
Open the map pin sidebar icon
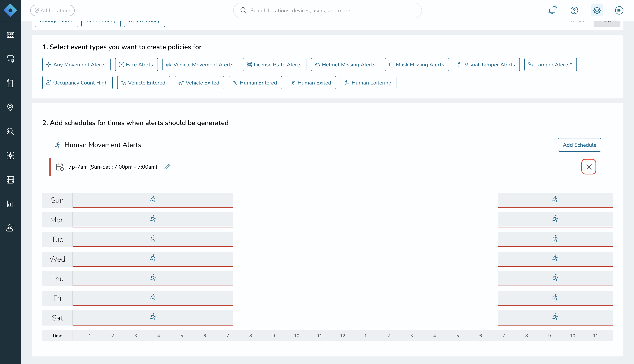click(10, 107)
